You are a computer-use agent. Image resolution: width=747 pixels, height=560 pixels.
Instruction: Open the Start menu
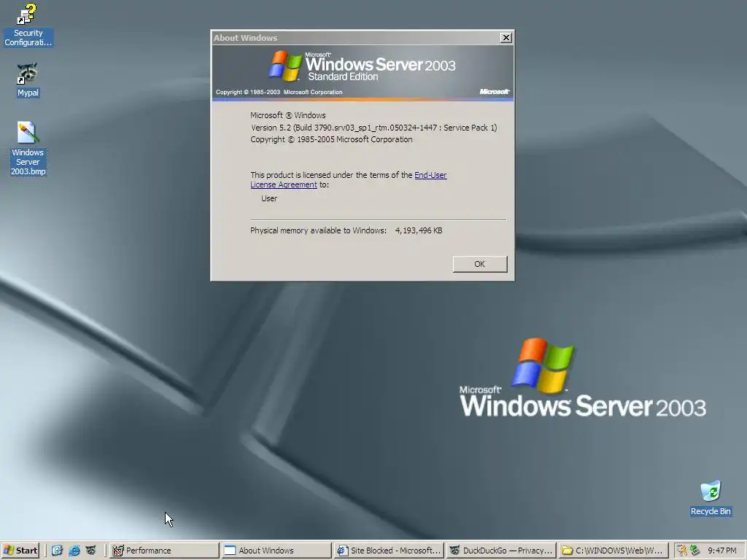pos(20,551)
